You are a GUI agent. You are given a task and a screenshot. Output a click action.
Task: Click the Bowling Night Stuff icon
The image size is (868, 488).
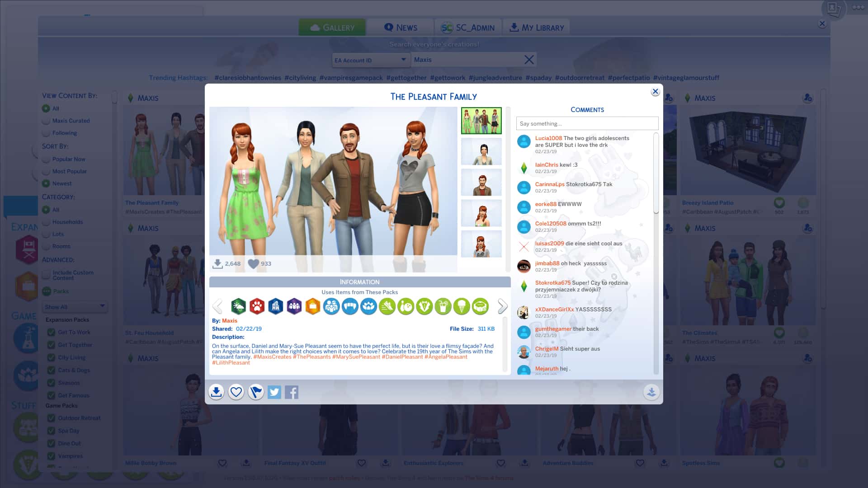click(x=406, y=306)
